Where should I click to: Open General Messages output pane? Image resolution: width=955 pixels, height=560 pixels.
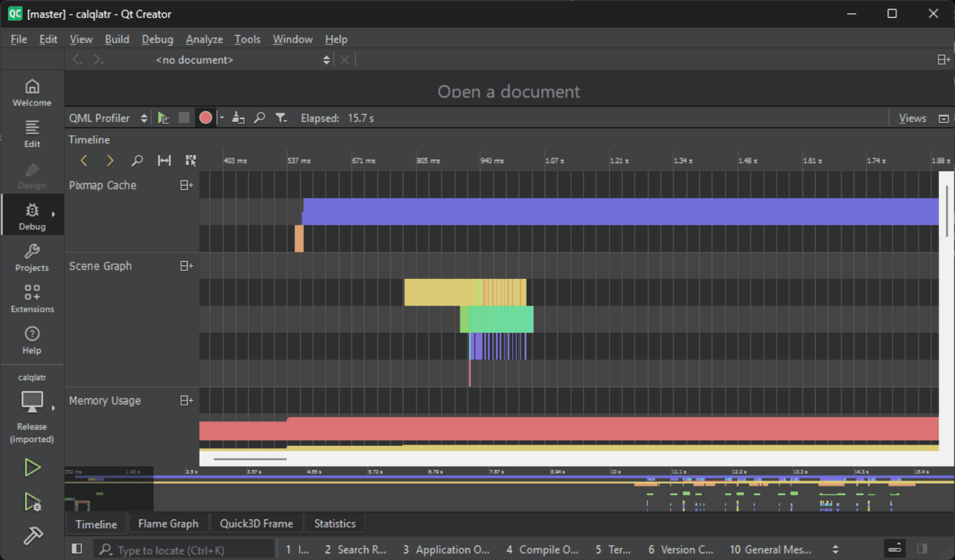pos(771,549)
